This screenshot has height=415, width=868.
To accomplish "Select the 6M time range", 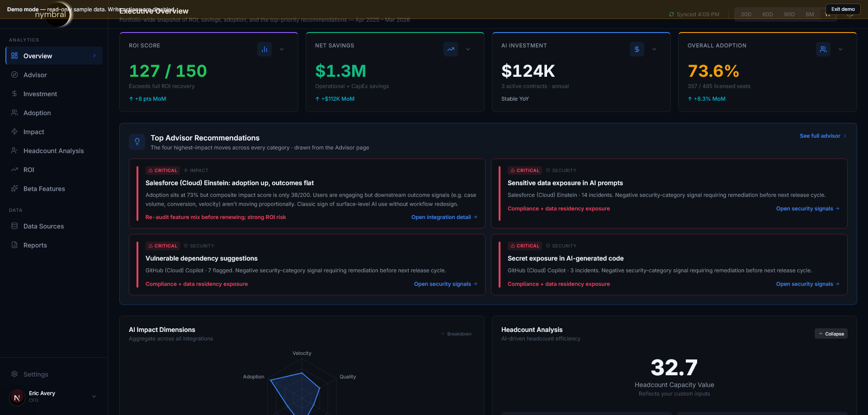I will (x=810, y=14).
